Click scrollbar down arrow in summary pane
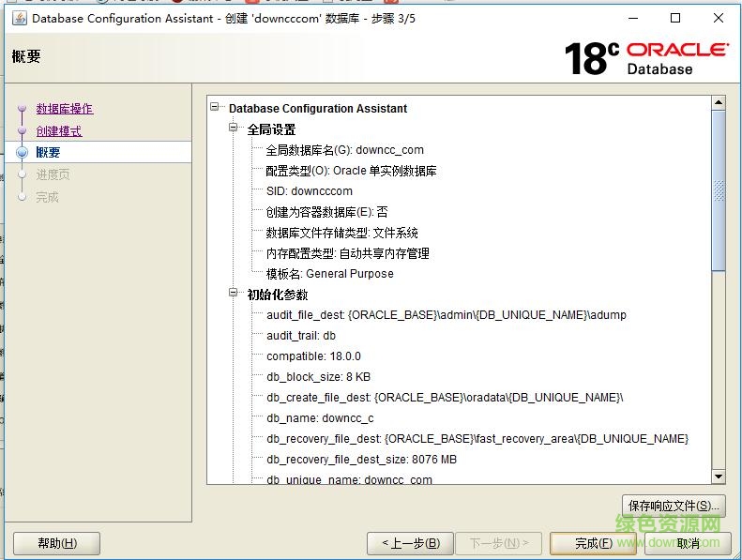The height and width of the screenshot is (560, 742). coord(719,477)
